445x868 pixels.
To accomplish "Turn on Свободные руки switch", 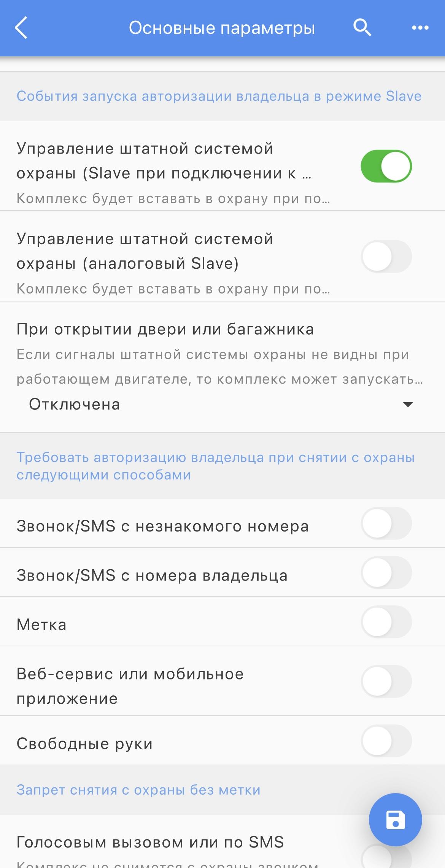I will [386, 741].
